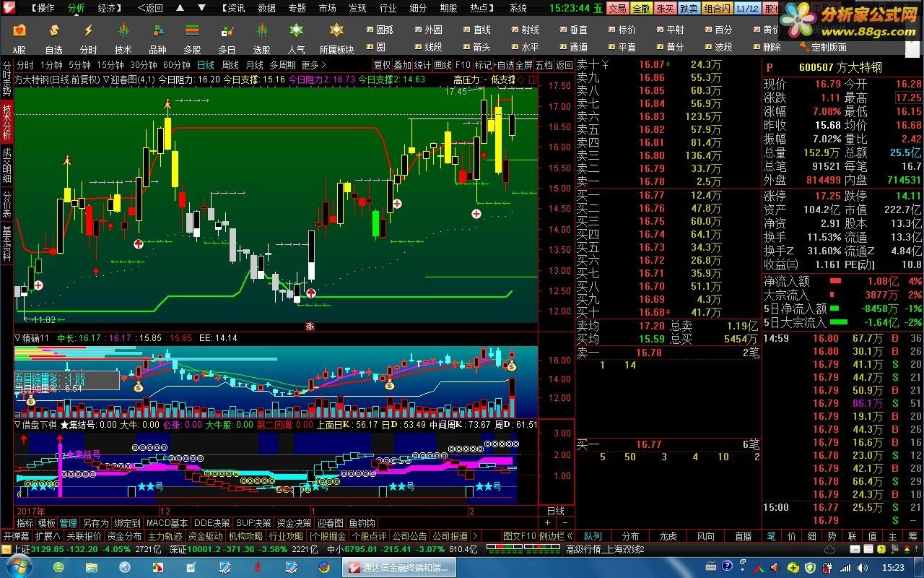Viewport: 924px width, 578px height.
Task: Open the 统计 statistics button
Action: [422, 65]
